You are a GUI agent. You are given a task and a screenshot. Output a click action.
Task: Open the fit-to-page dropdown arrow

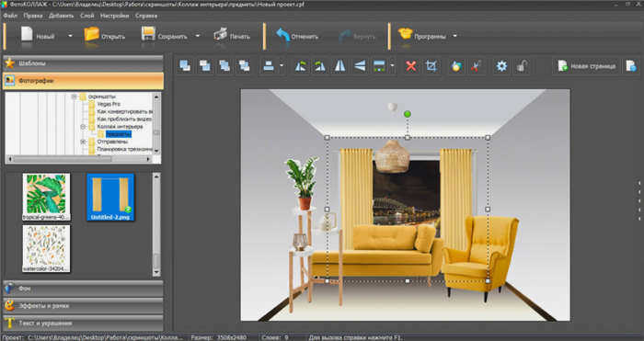point(392,65)
